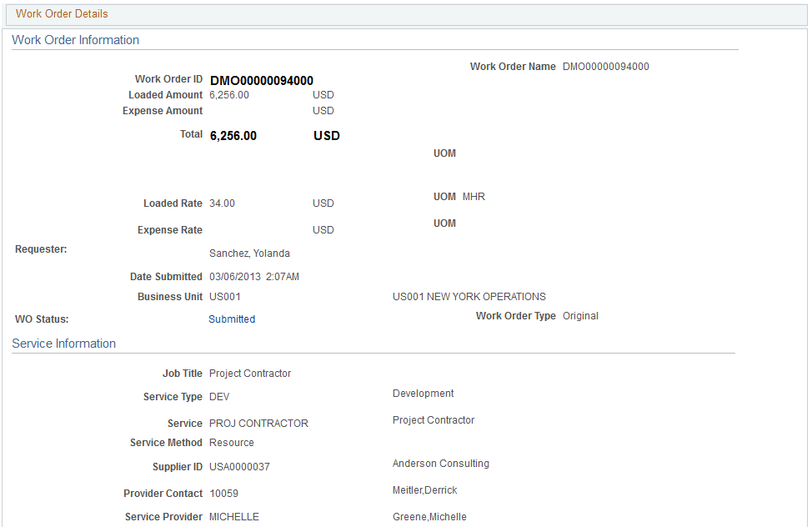Click the Work Order ID DMO00000094000
The height and width of the screenshot is (527, 812).
tap(261, 80)
